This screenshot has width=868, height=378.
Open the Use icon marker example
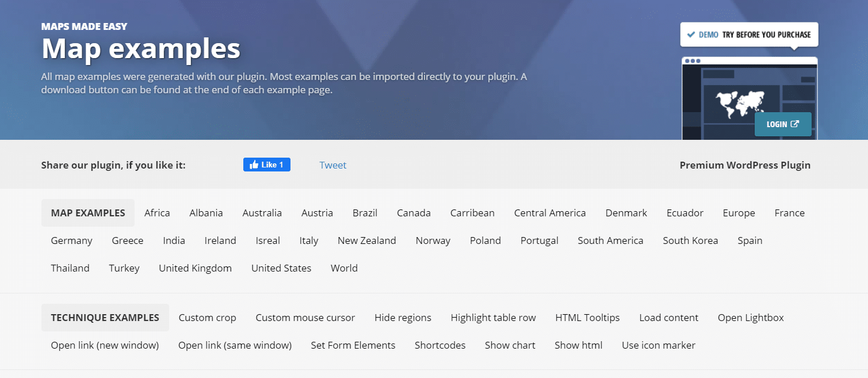tap(659, 345)
